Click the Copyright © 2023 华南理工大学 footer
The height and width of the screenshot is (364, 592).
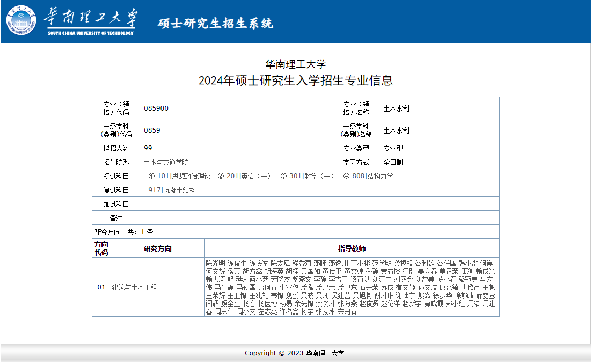(x=295, y=353)
